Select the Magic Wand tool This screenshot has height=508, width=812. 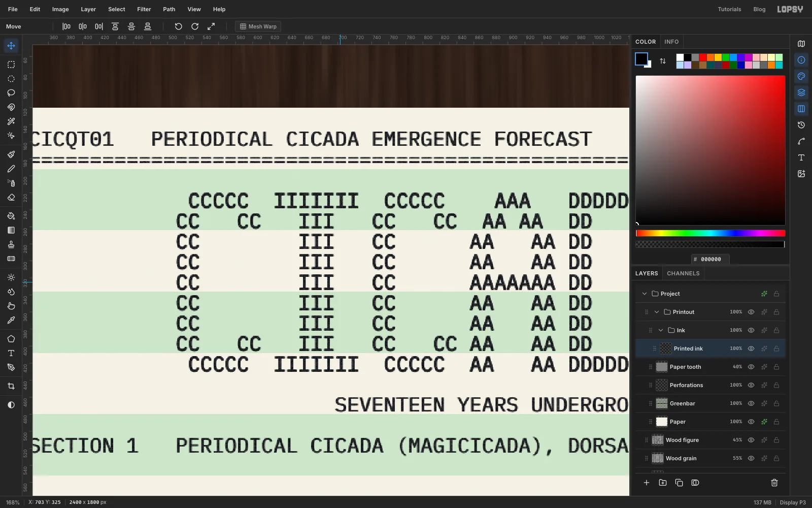pyautogui.click(x=11, y=121)
